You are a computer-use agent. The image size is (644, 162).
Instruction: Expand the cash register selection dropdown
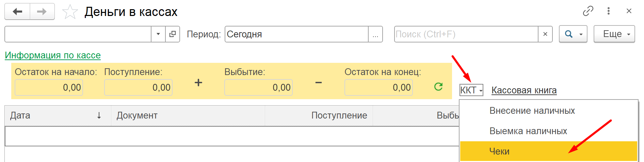158,34
